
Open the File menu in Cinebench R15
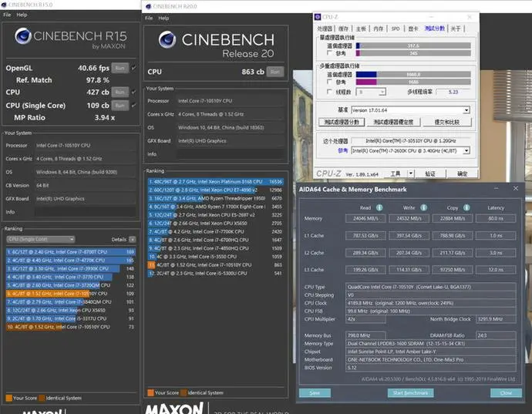[x=7, y=15]
